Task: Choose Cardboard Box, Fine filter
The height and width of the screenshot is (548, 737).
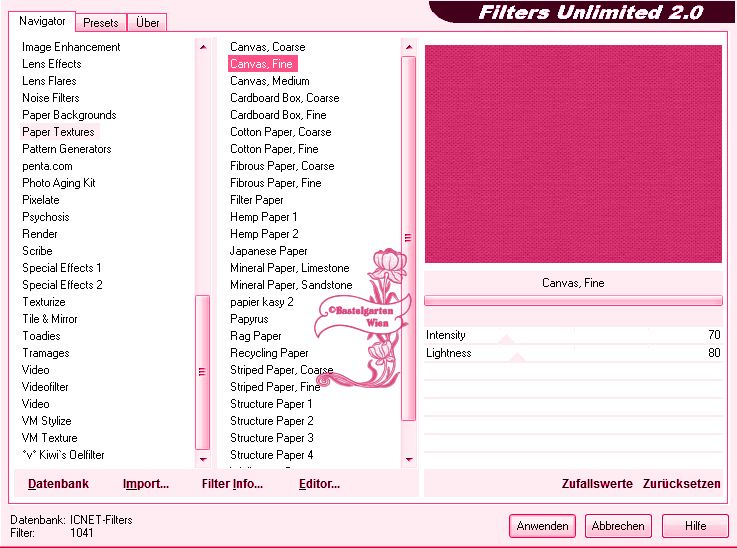Action: 278,115
